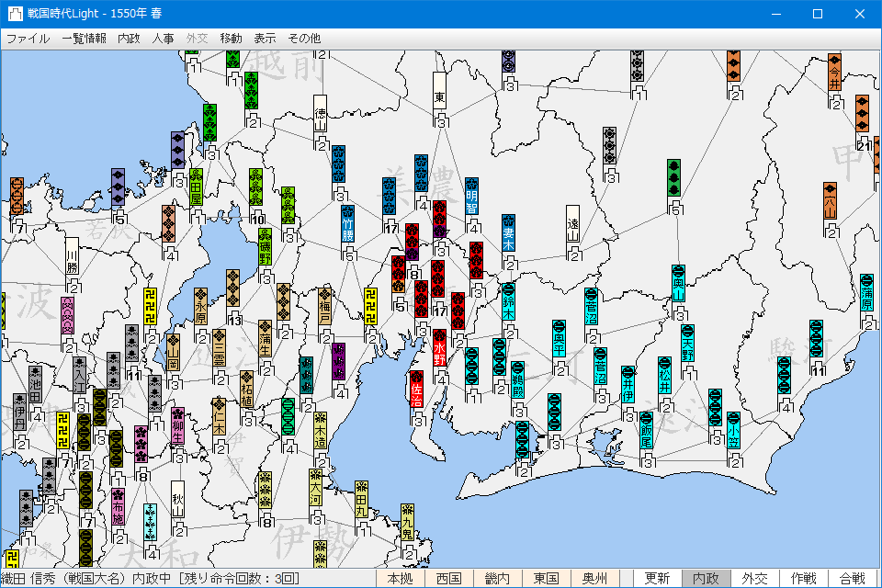Go to the 畿内 region
882x588 pixels.
498,579
